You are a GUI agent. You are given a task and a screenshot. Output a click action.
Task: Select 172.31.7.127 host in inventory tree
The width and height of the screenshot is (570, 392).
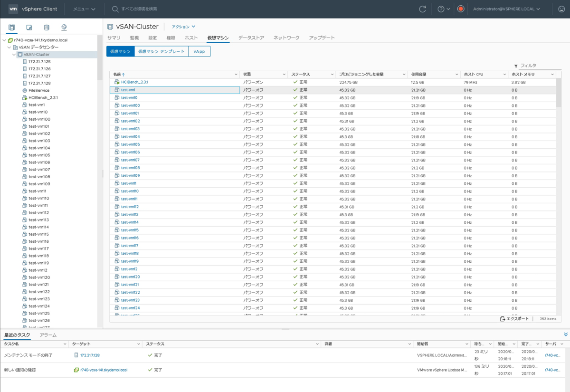[39, 76]
